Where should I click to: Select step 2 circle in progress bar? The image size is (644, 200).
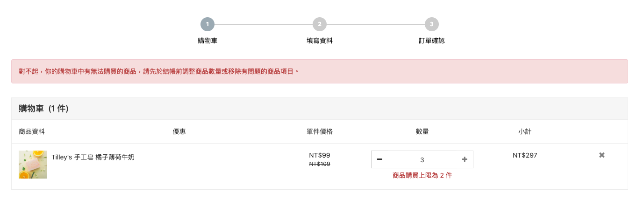pyautogui.click(x=320, y=24)
